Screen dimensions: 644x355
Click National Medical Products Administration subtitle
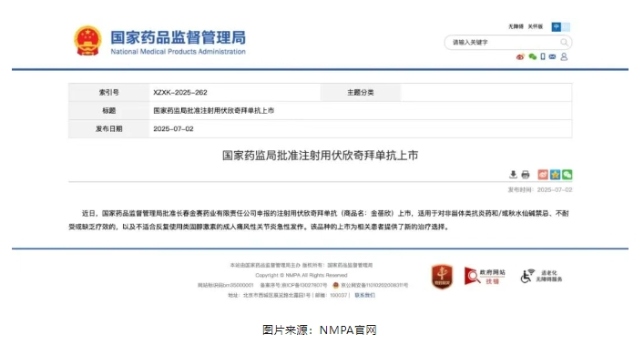(x=178, y=52)
